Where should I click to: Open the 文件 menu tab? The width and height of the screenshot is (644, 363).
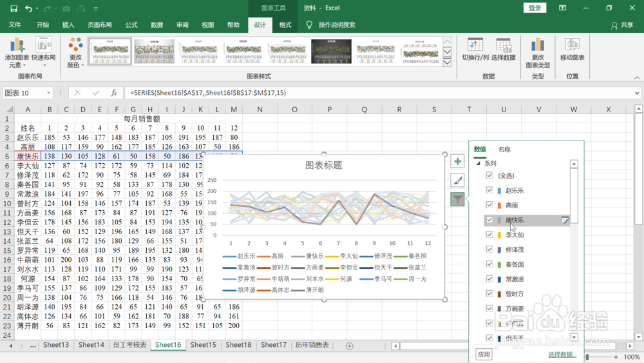tap(15, 25)
